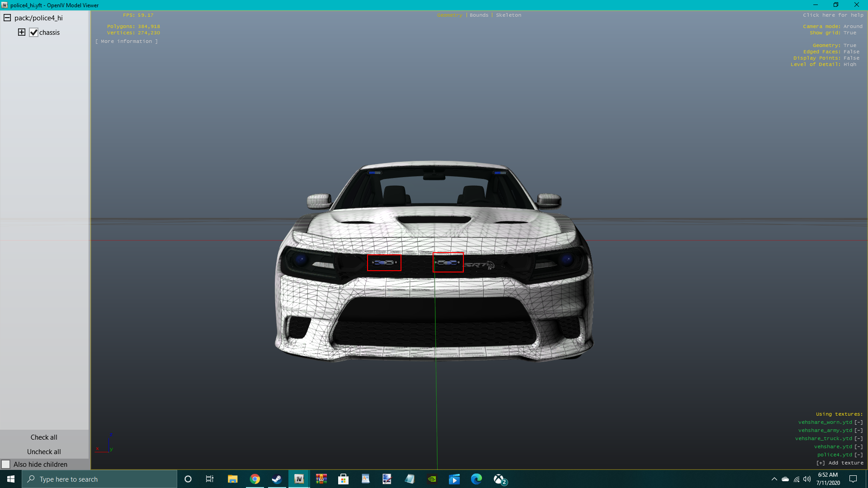
Task: Open Google Chrome from taskbar
Action: click(255, 479)
